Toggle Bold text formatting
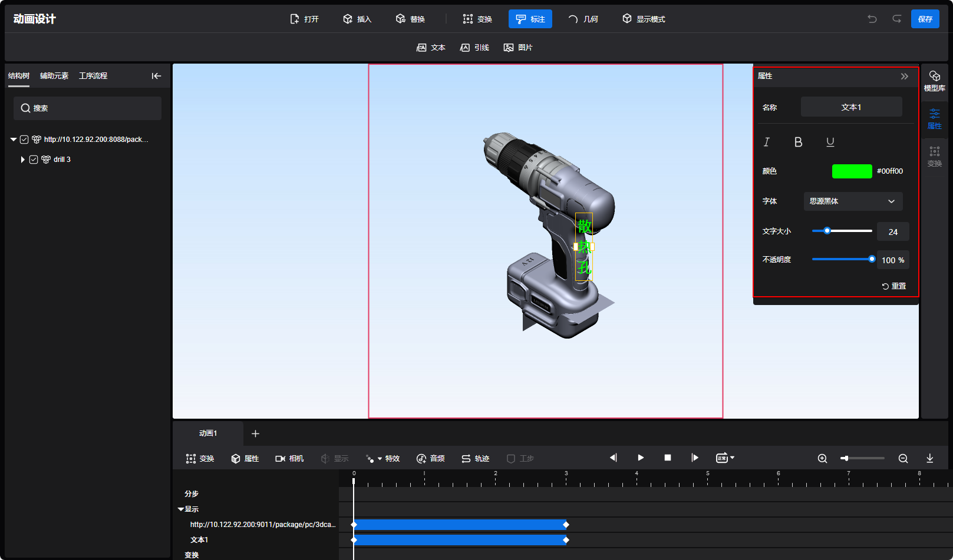This screenshot has height=560, width=953. tap(798, 142)
